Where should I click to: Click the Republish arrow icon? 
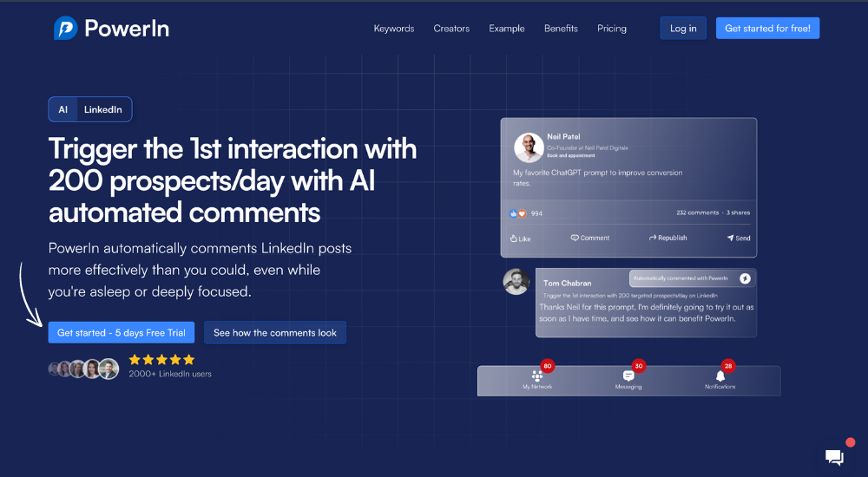[x=653, y=238]
